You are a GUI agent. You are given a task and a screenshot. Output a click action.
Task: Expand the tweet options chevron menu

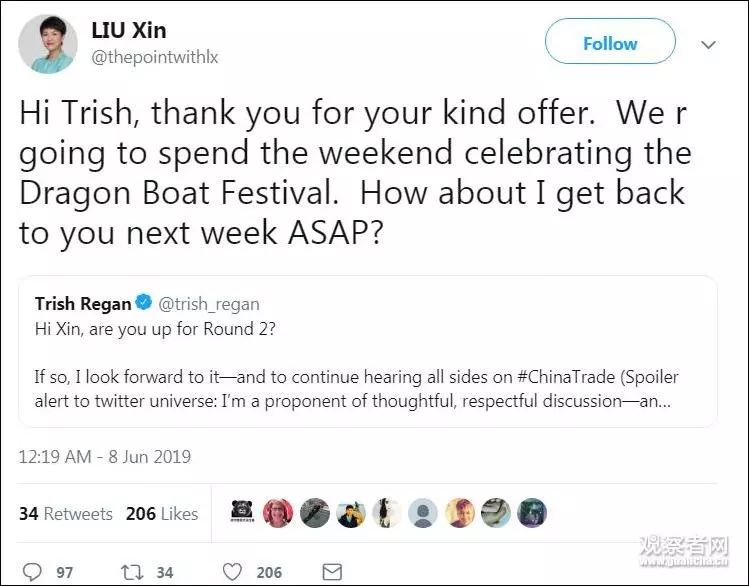coord(708,45)
